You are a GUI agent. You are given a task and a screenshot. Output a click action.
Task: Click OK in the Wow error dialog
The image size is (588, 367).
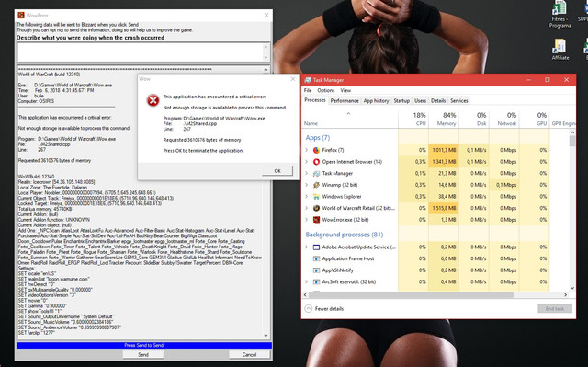277,171
